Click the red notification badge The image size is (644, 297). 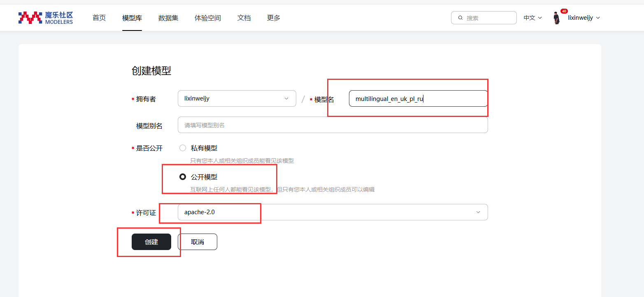pos(564,11)
